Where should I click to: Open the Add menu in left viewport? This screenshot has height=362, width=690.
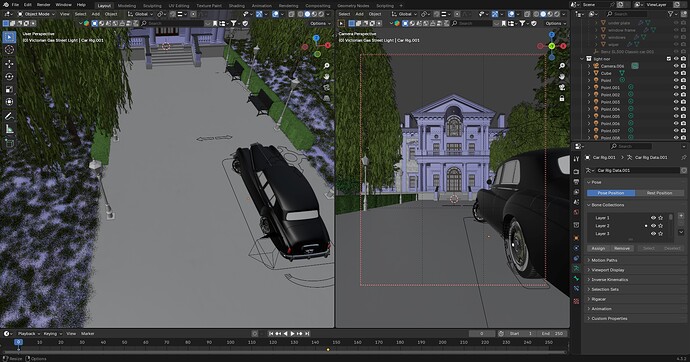coord(95,14)
